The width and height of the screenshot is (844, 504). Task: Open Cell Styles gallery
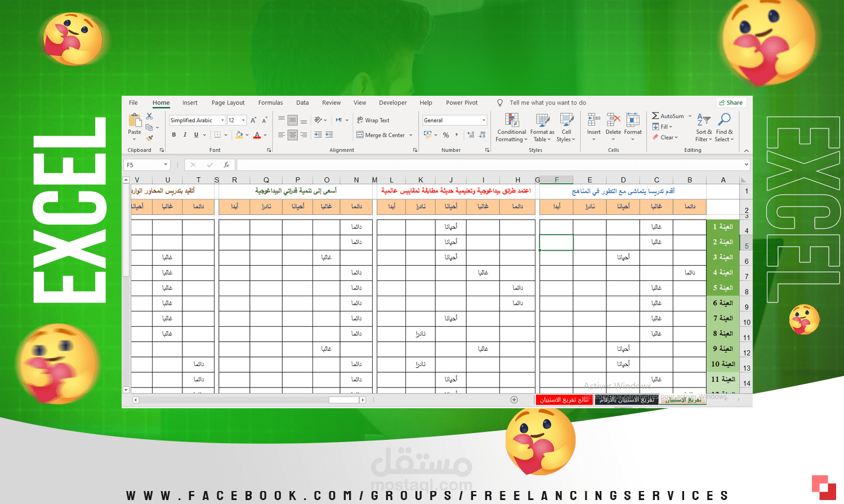pyautogui.click(x=566, y=127)
